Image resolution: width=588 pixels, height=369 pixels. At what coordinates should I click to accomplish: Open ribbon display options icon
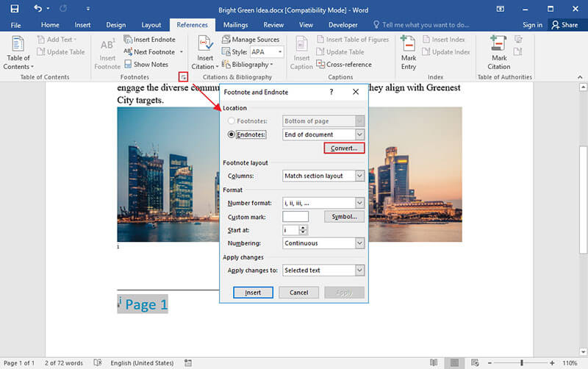(501, 9)
